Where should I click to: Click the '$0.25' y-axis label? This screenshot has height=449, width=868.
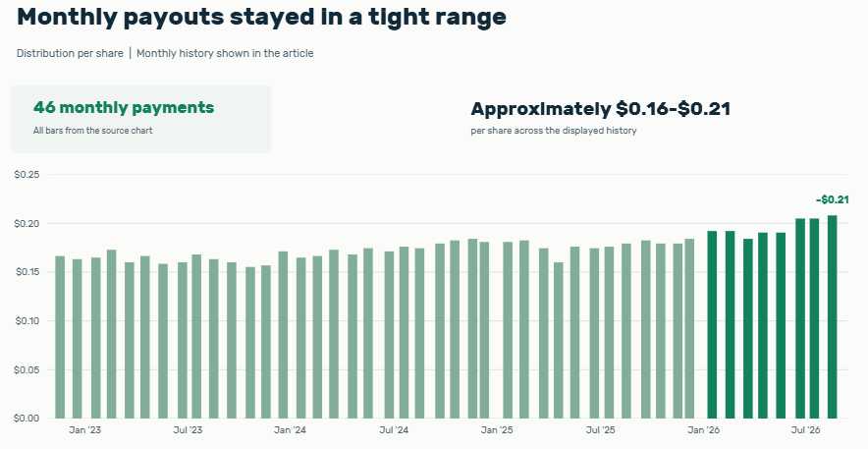click(x=27, y=175)
